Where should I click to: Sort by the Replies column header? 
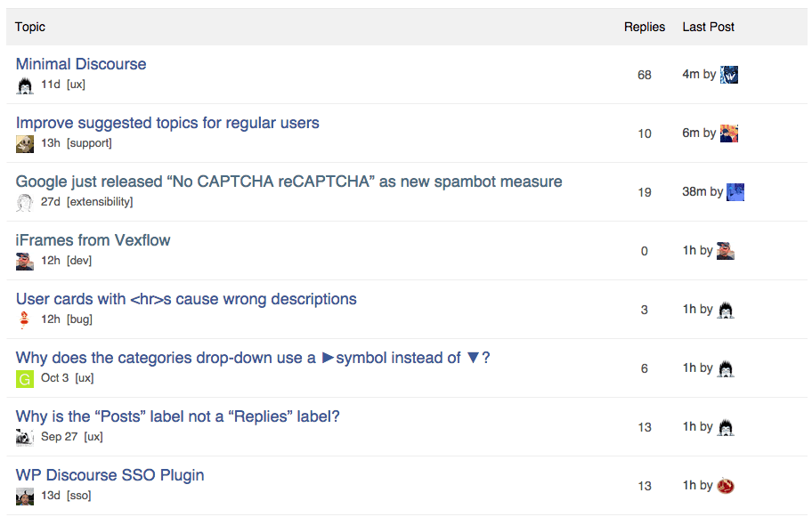pos(645,27)
